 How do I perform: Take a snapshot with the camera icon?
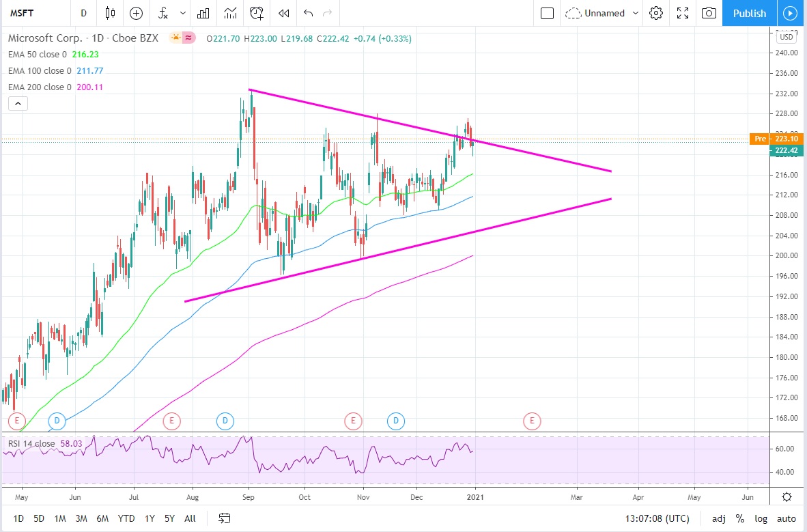coord(709,13)
